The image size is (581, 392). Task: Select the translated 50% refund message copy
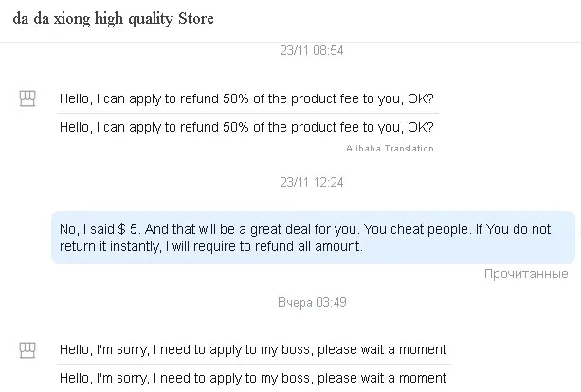(246, 127)
